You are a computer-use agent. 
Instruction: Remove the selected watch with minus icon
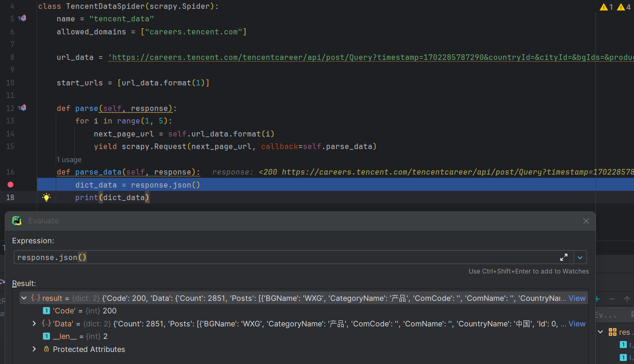coord(612,299)
